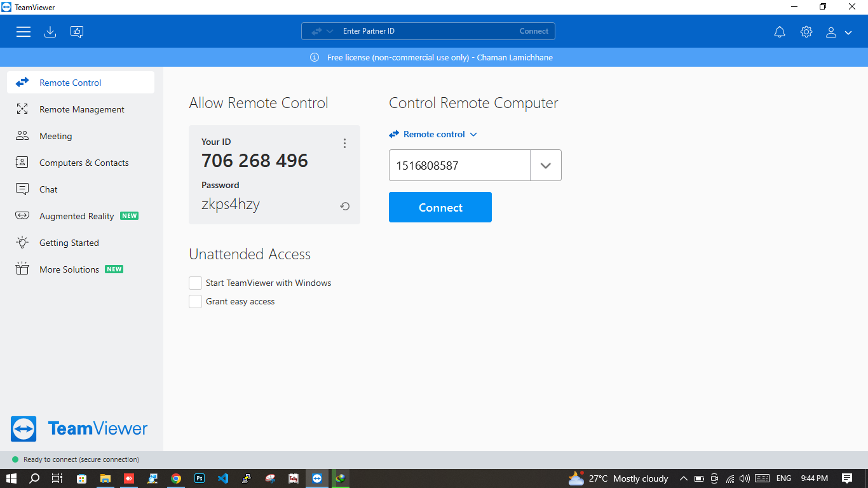Open Remote Management section

coord(81,109)
